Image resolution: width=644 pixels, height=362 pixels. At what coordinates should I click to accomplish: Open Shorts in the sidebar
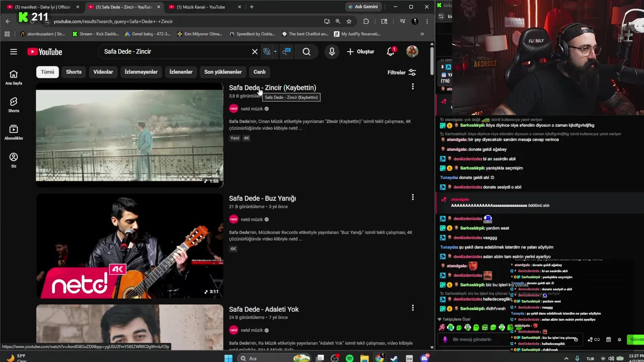(14, 105)
